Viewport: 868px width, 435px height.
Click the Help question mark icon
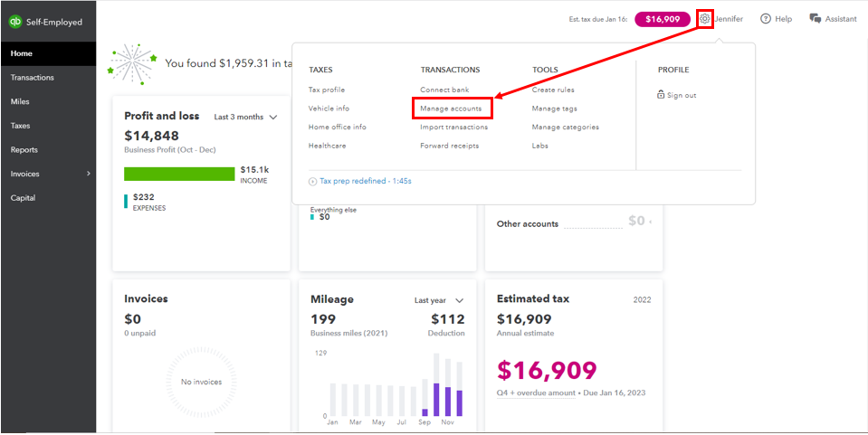click(x=766, y=18)
